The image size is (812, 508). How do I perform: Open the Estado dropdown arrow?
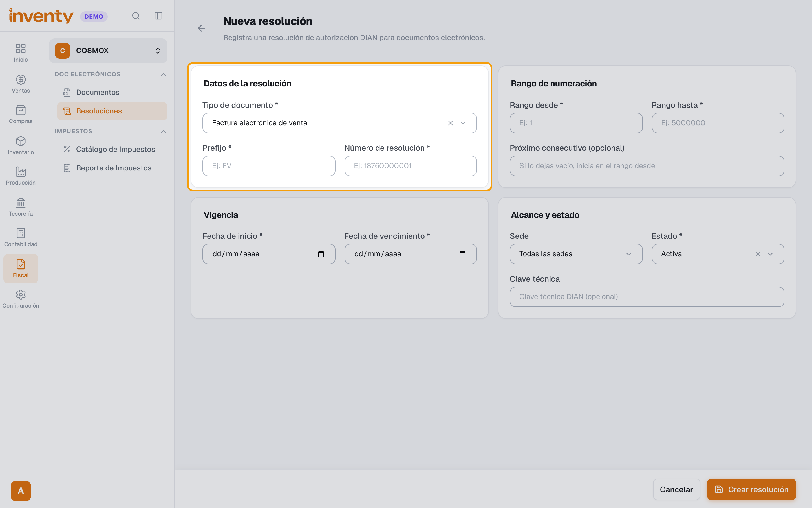[x=770, y=254]
